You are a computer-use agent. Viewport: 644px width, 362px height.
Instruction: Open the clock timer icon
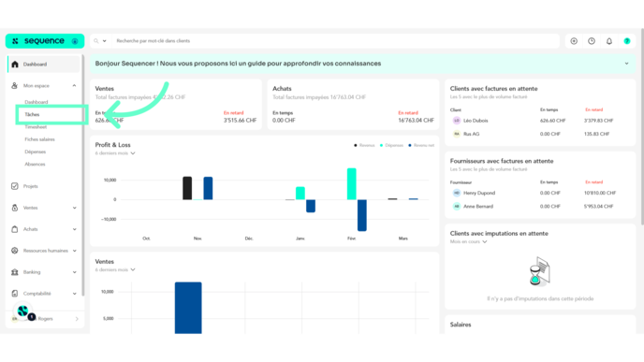(x=592, y=41)
